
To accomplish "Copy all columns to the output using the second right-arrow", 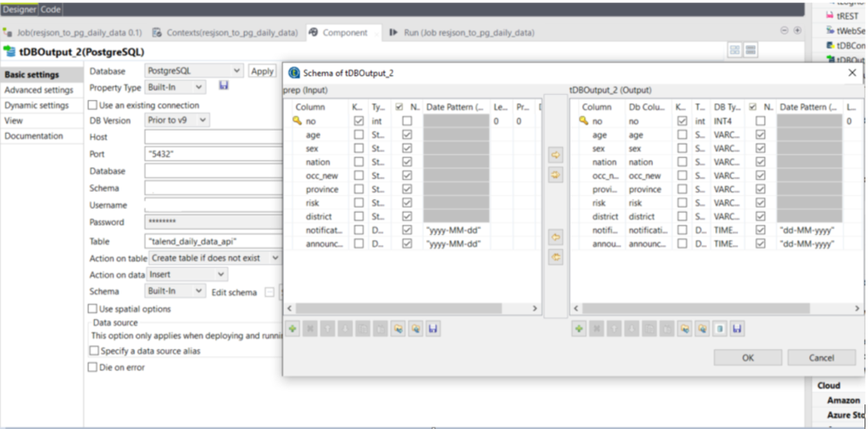I will 555,175.
